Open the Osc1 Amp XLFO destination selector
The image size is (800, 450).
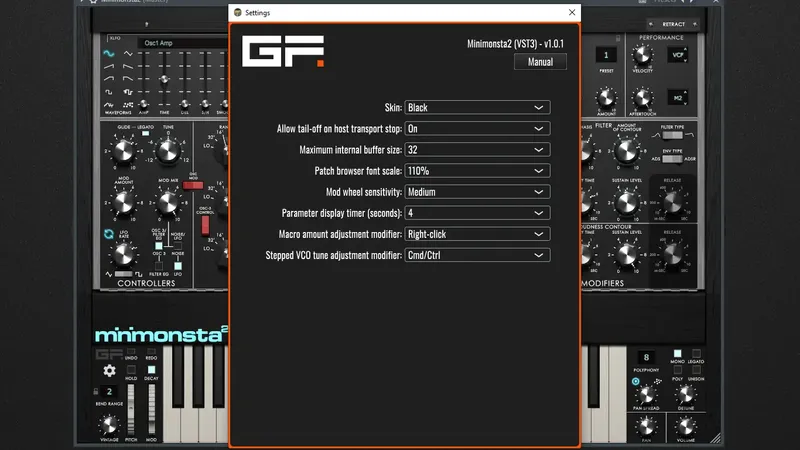click(183, 43)
